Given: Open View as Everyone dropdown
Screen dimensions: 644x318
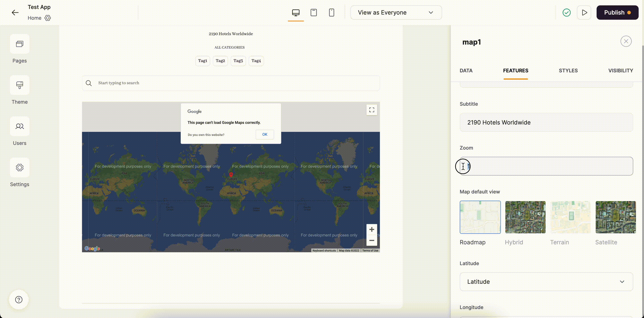Looking at the screenshot, I should click(x=396, y=13).
